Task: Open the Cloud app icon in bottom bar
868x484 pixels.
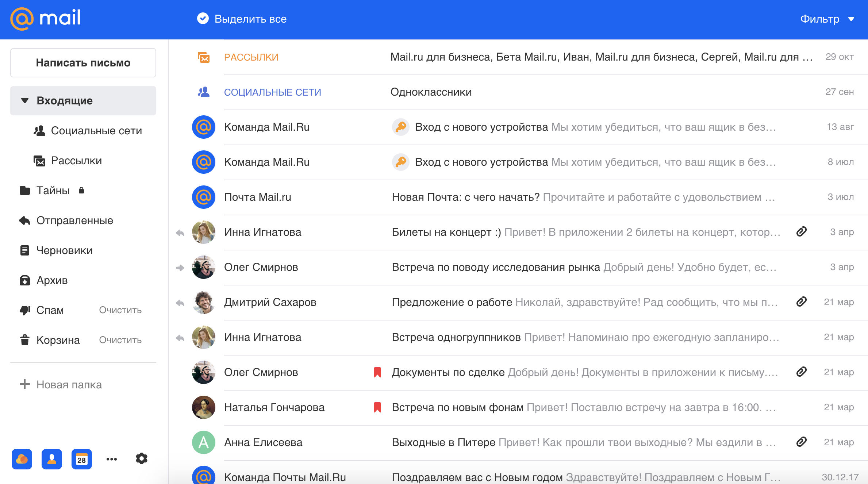Action: 22,459
